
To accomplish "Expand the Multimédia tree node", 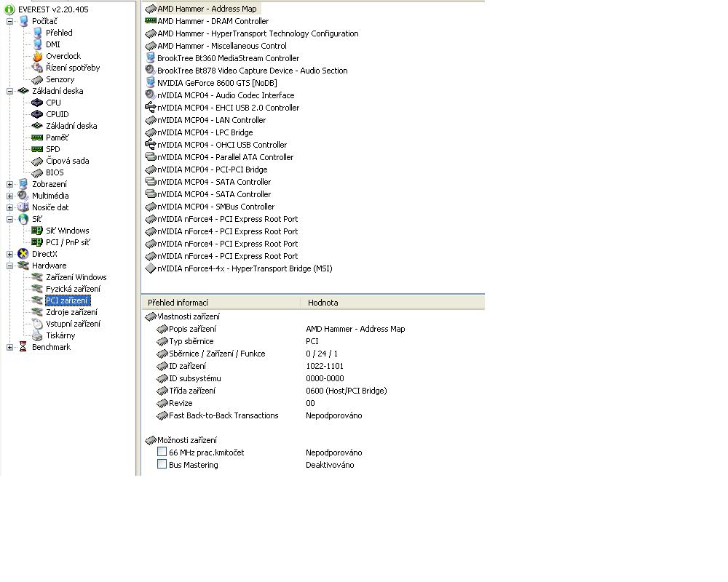I will pos(9,196).
